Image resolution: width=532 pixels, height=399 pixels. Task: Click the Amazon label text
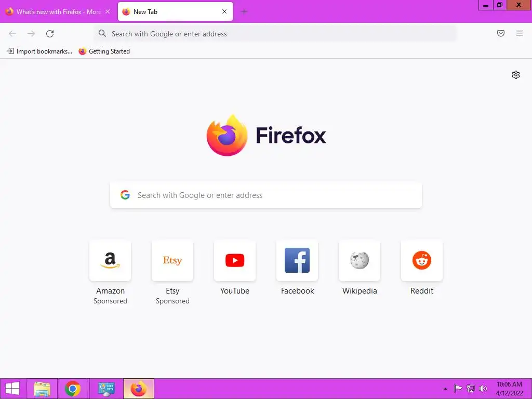110,291
